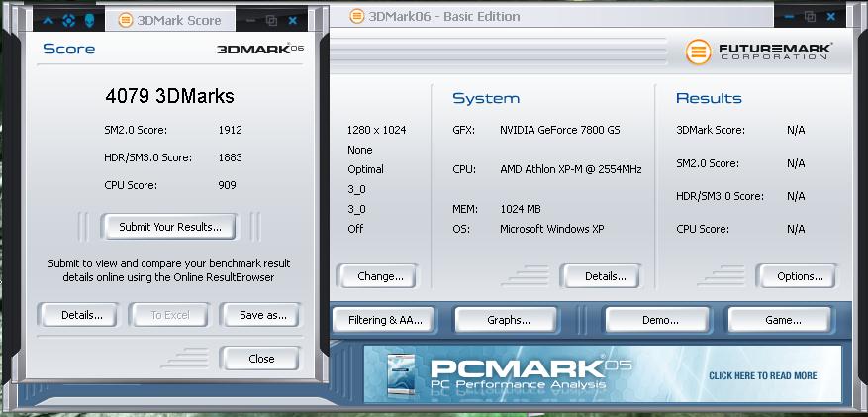Click the PCMark05 advertisement banner

point(603,373)
